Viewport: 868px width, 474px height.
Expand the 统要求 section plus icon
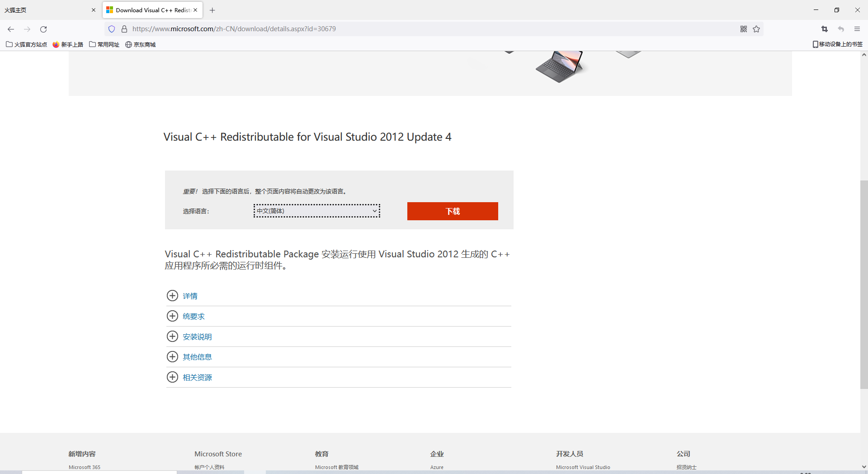coord(172,316)
